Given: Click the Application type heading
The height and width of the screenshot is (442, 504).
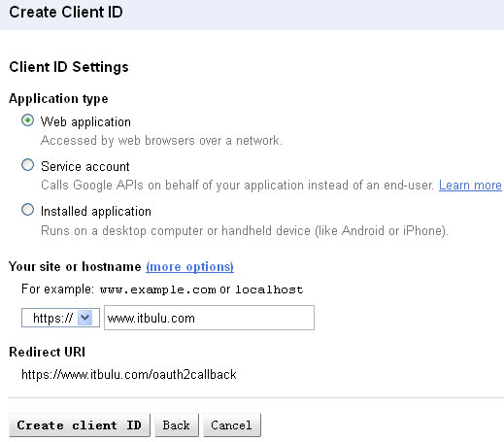Looking at the screenshot, I should click(x=58, y=98).
